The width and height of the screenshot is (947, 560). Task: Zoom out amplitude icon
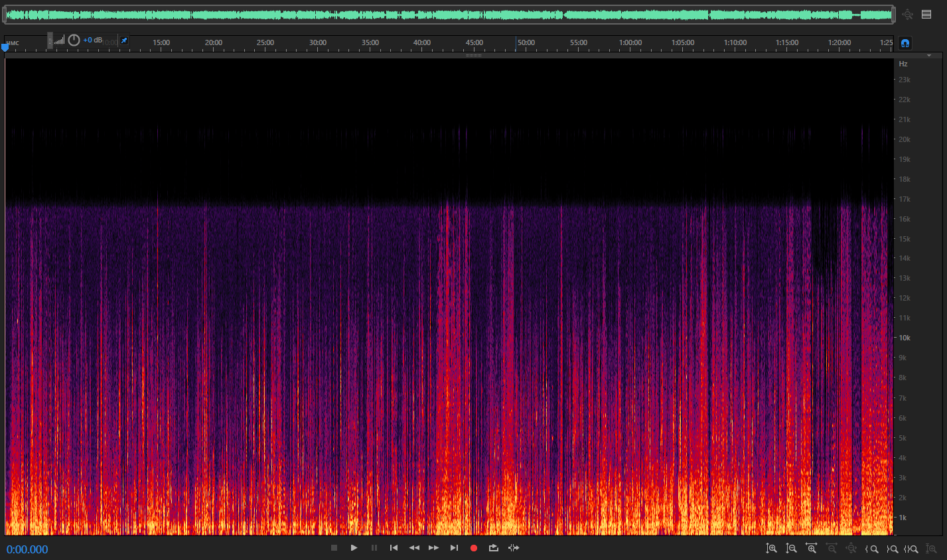click(791, 549)
